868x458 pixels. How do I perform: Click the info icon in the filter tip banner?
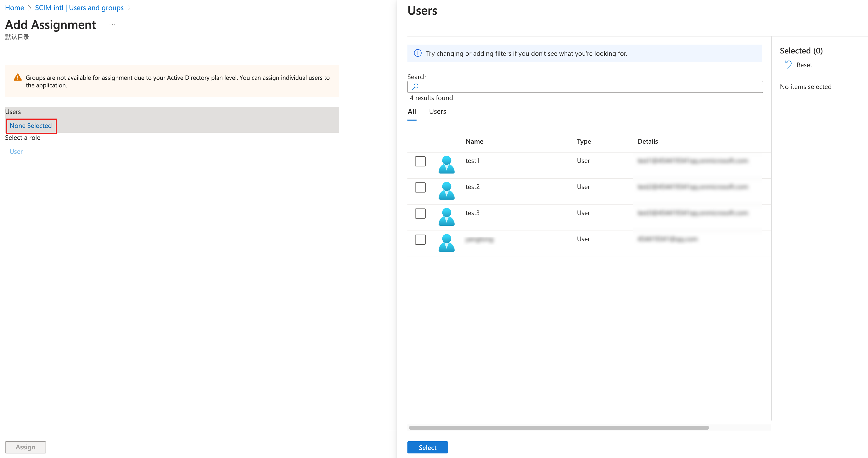(x=418, y=53)
